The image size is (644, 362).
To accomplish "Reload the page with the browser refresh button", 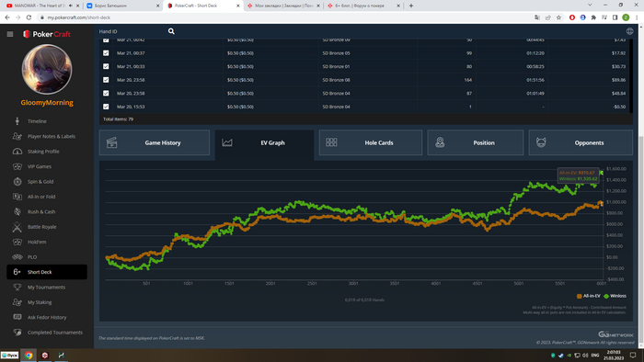I will 29,17.
